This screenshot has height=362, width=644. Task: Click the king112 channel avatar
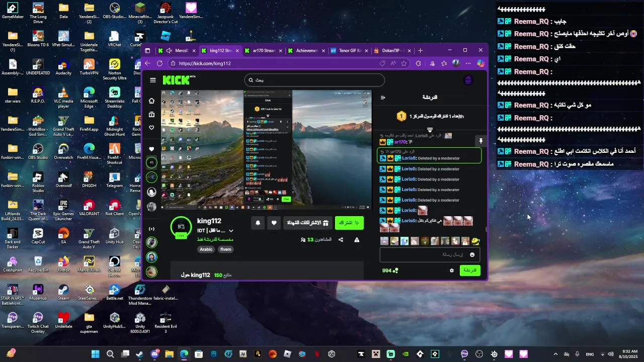pos(181,227)
